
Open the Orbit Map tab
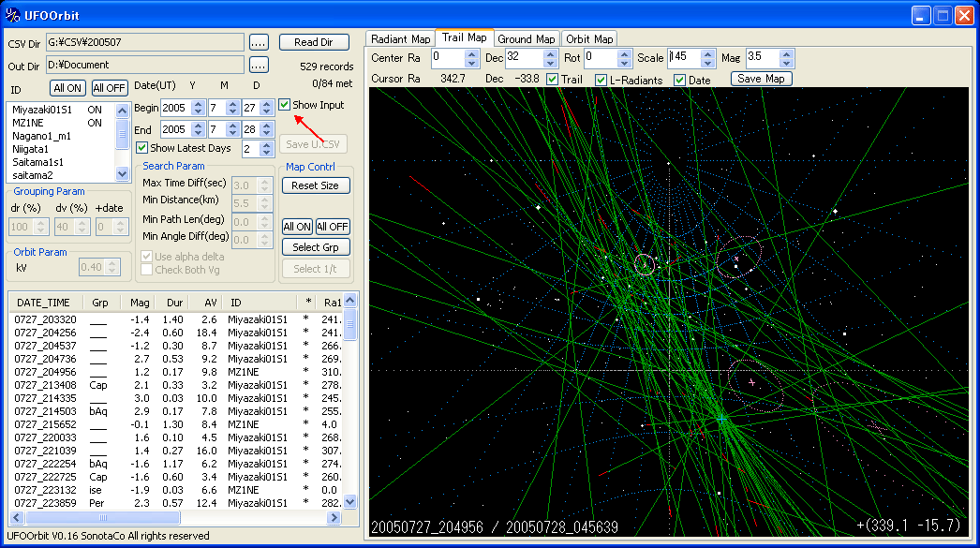pyautogui.click(x=589, y=39)
